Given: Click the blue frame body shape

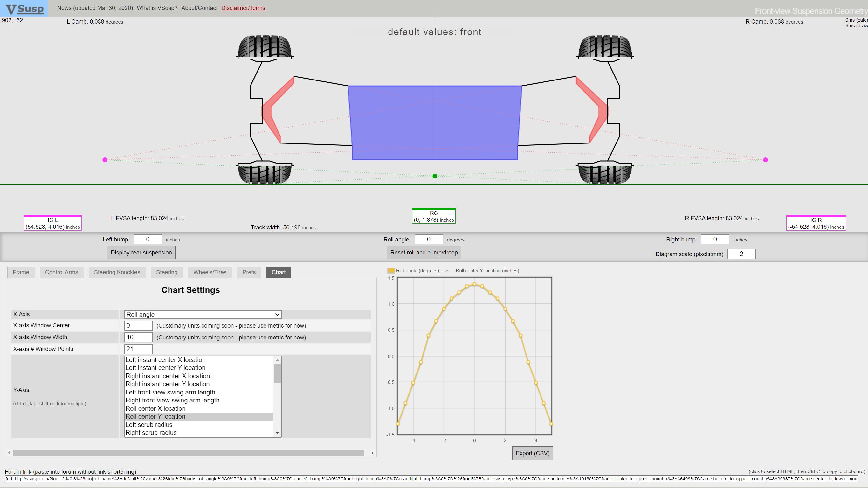Looking at the screenshot, I should (435, 123).
